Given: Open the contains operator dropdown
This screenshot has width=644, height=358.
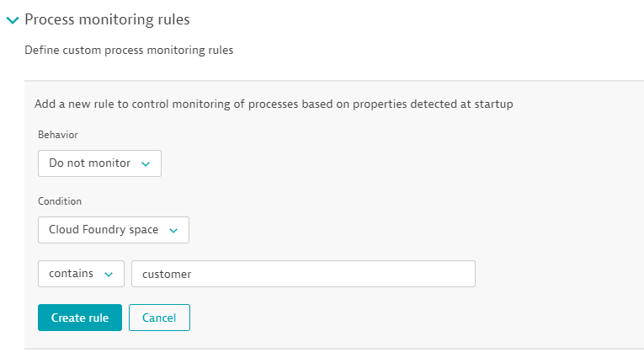Looking at the screenshot, I should [x=81, y=274].
